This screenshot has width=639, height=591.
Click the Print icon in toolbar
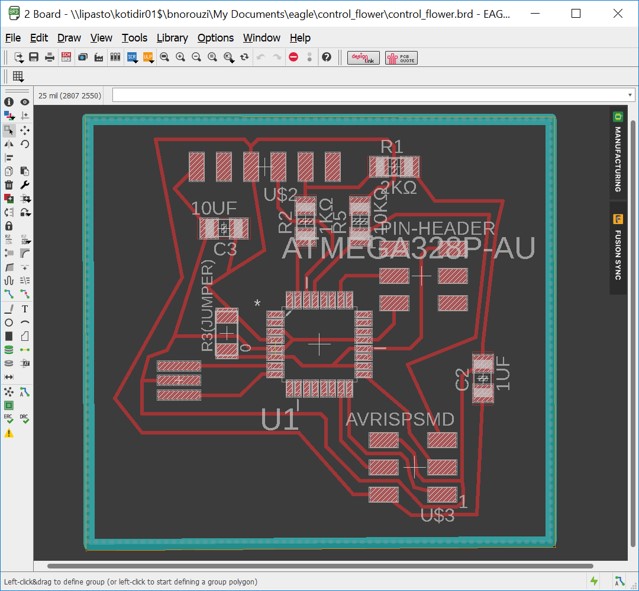(x=50, y=57)
